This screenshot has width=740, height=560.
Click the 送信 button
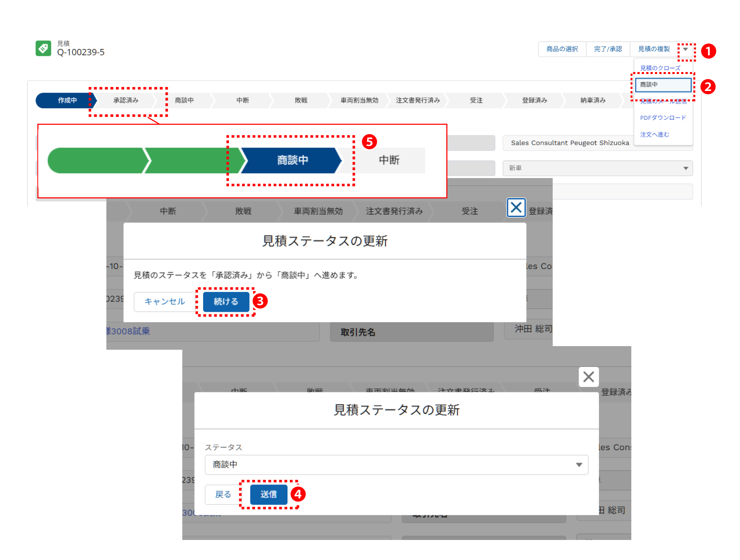(269, 494)
